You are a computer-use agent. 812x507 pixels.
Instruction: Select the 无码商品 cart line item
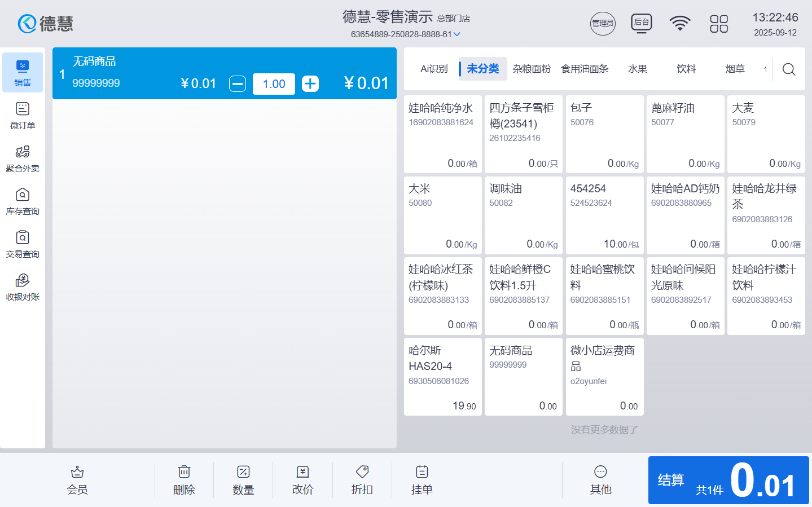pos(225,73)
